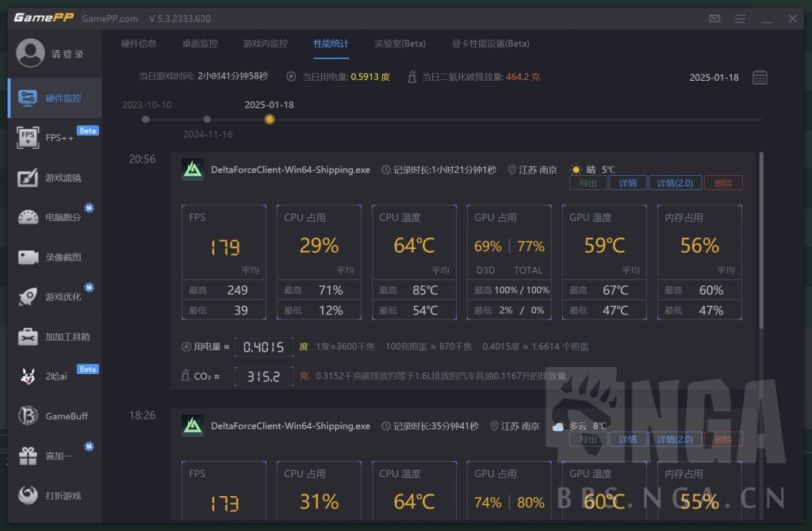
Task: Open the 实验室(Beta) tab
Action: tap(400, 44)
